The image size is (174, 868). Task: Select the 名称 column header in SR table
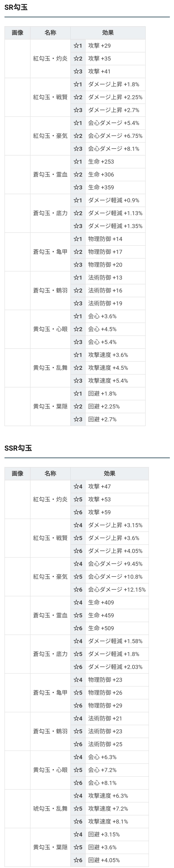(x=50, y=33)
